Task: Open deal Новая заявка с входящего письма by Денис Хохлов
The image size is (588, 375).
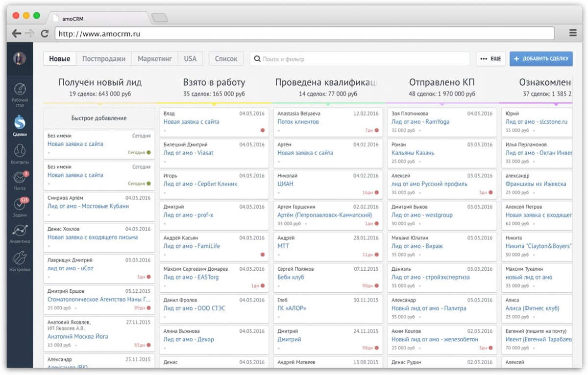Action: coord(93,237)
